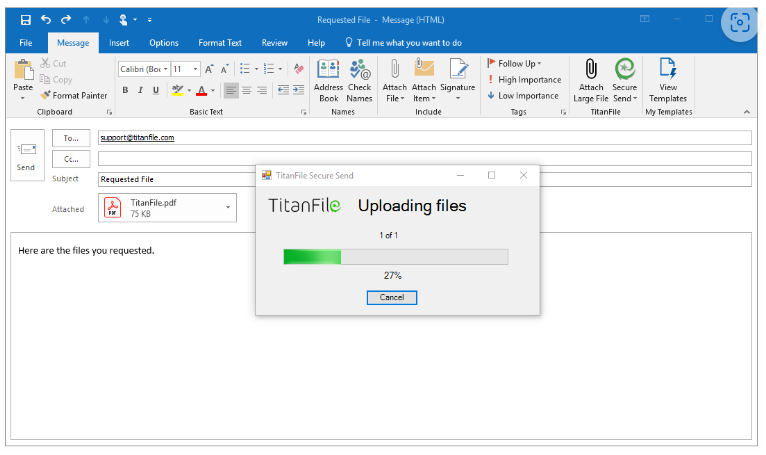
Task: Click the lightbulb Tell me icon
Action: [x=349, y=43]
